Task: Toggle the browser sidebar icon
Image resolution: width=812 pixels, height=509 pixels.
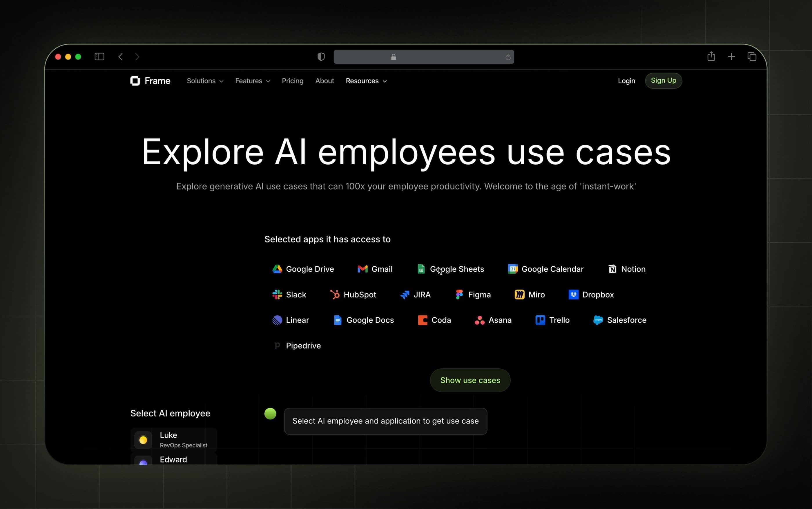Action: (99, 57)
